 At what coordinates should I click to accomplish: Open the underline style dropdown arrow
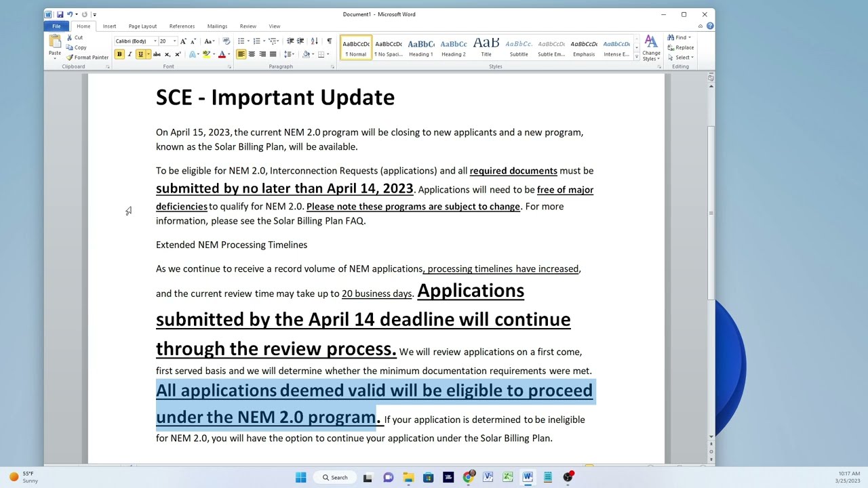click(x=149, y=54)
